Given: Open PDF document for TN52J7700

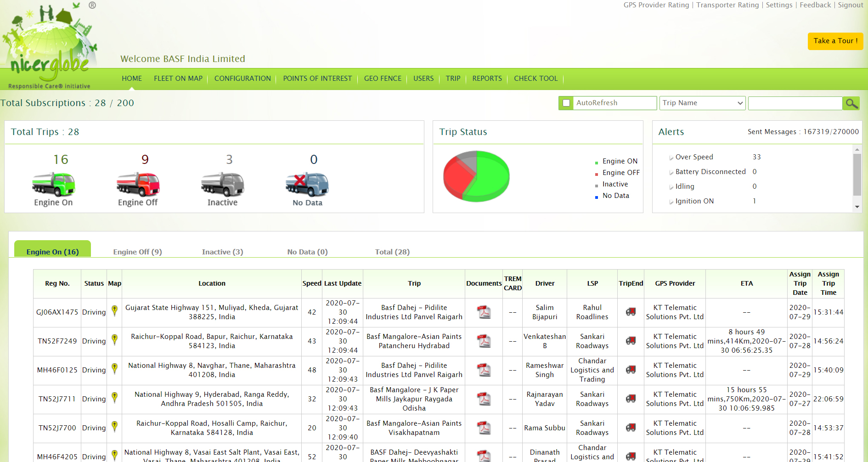Looking at the screenshot, I should point(484,428).
